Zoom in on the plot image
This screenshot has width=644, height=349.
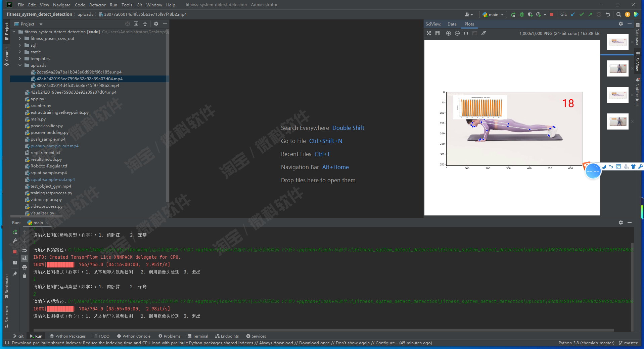click(x=449, y=33)
